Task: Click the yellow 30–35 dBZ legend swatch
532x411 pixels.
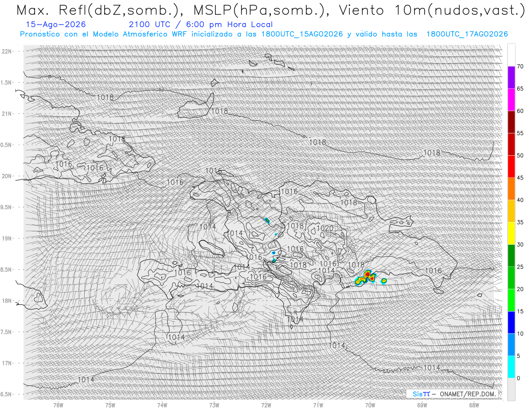Action: coord(511,233)
